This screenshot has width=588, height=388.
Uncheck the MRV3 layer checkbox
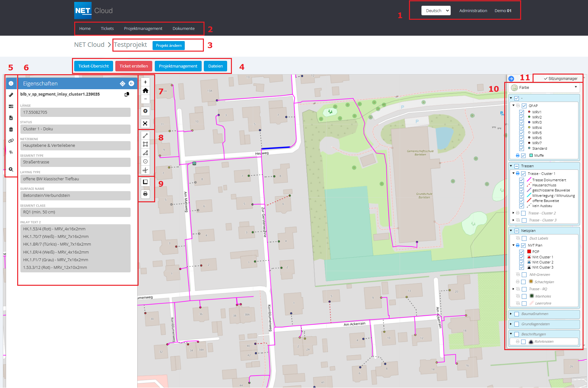tap(521, 122)
